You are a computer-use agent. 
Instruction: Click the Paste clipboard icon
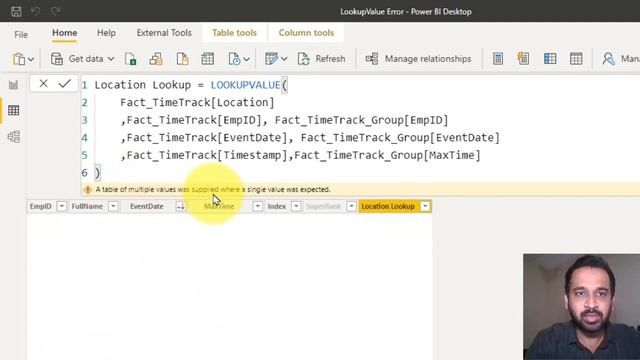coord(19,59)
